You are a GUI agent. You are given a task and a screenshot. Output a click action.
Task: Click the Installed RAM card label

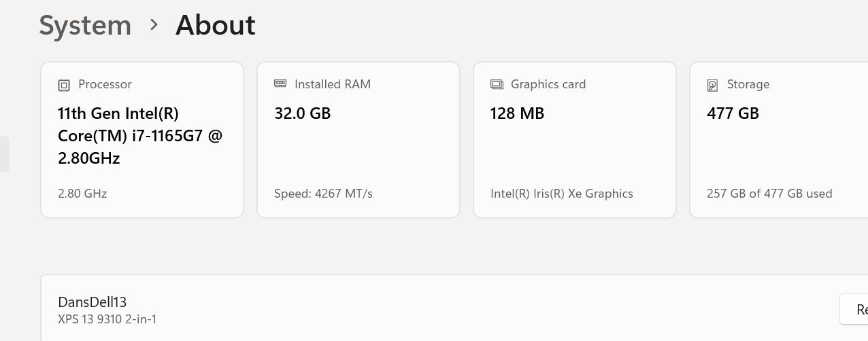click(333, 84)
